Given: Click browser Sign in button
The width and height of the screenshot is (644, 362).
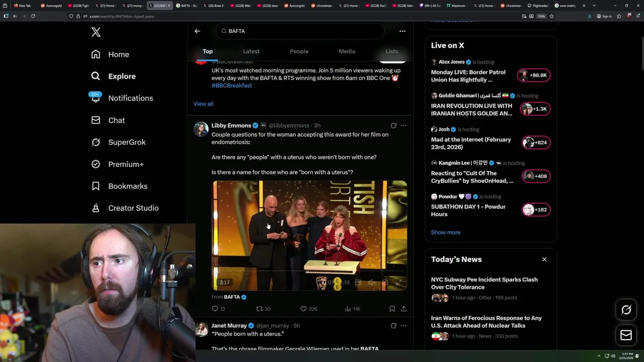Looking at the screenshot, I should tap(604, 16).
